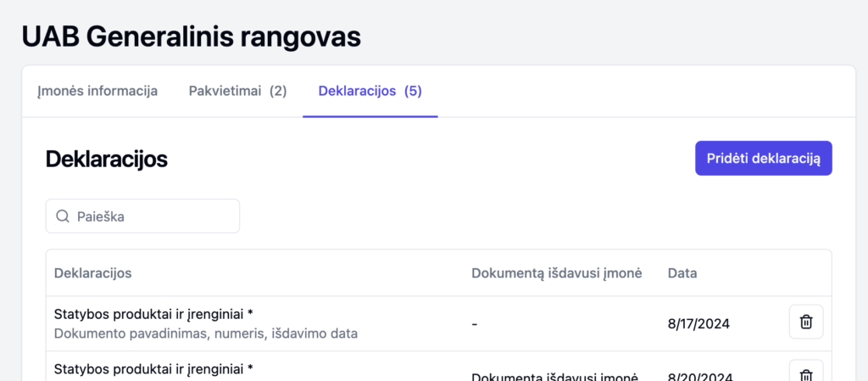Select the Deklaracijos (5) tab

[370, 92]
